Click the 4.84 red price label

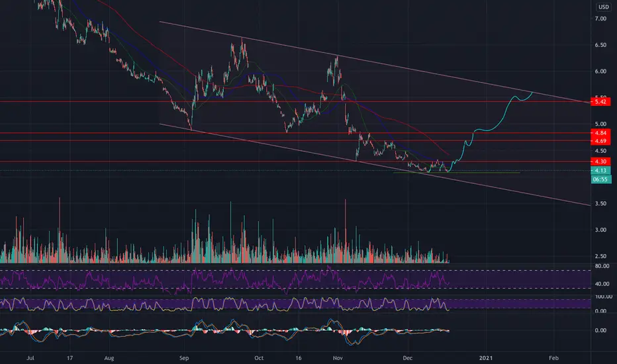[600, 133]
